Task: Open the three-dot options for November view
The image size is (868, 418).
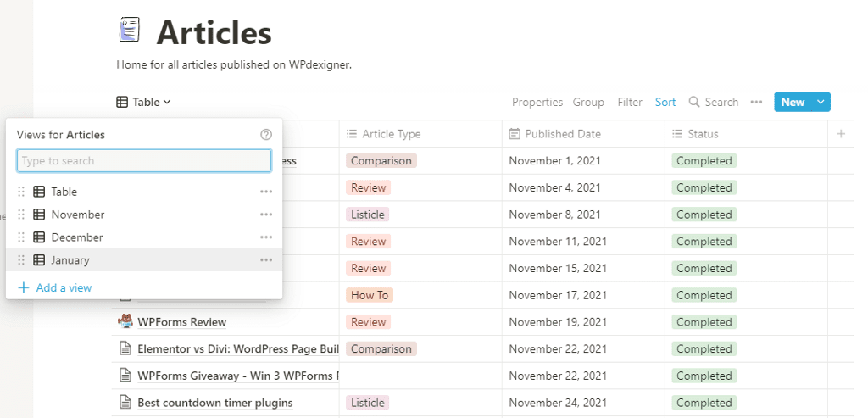Action: point(266,215)
